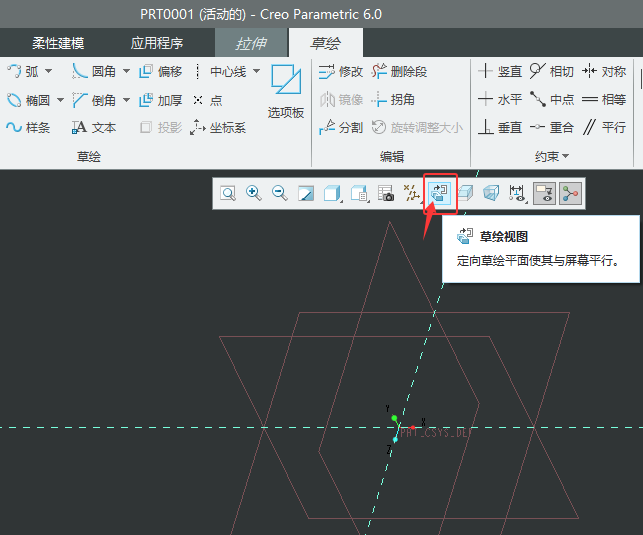Select the 倒角 (Chamfer) tool

tap(94, 100)
